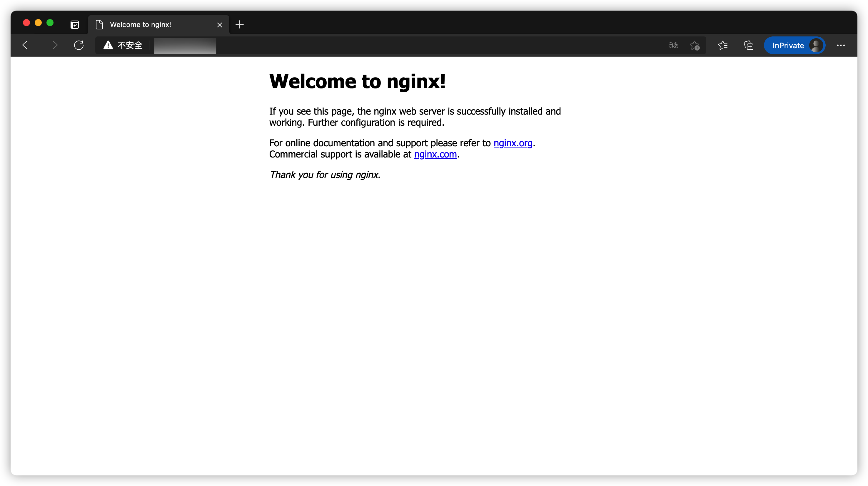Click the Welcome to nginx! heading

[x=358, y=81]
